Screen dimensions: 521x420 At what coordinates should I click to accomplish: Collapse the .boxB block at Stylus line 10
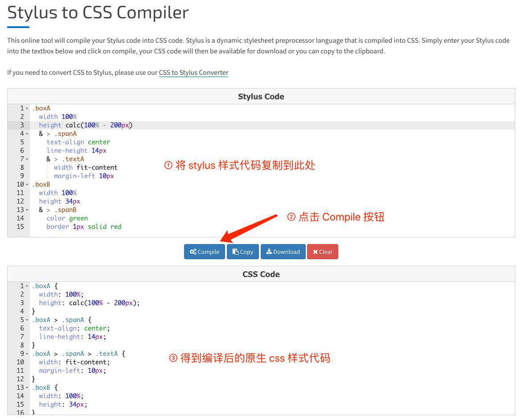[x=27, y=184]
